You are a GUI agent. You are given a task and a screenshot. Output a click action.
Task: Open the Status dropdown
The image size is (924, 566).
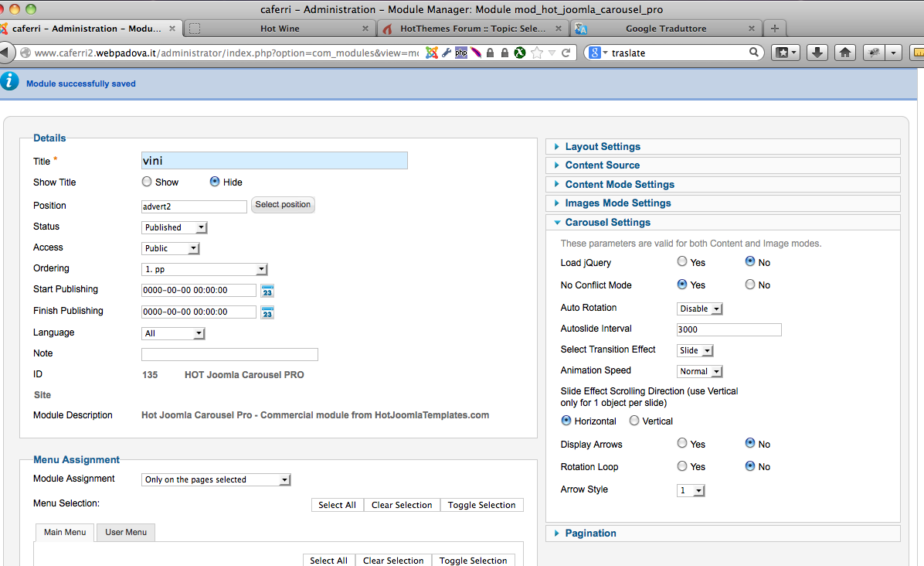[x=175, y=227]
